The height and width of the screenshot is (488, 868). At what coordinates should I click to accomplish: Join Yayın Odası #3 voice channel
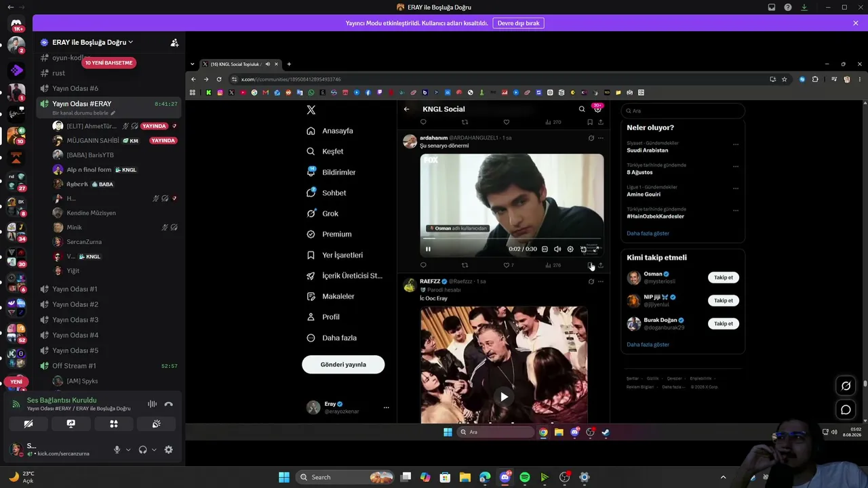108,319
